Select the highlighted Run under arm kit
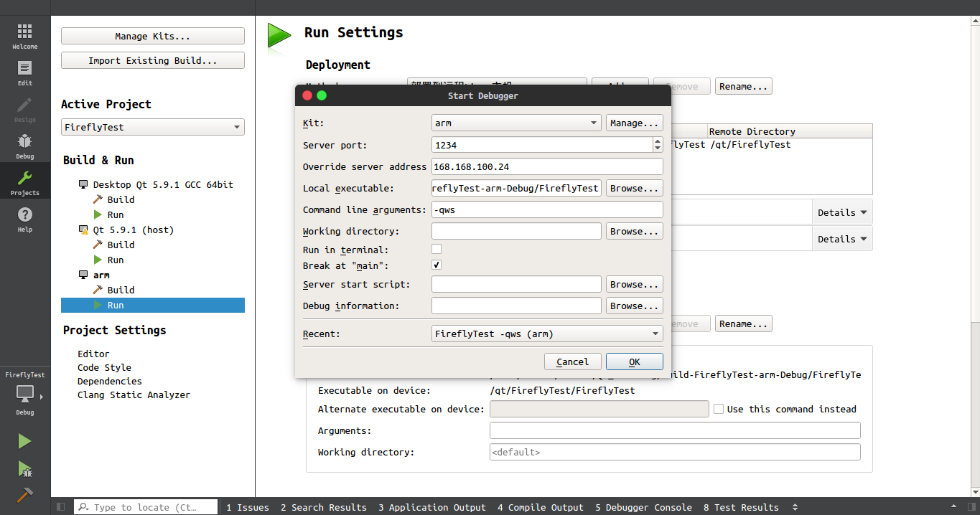The image size is (980, 515). [x=153, y=305]
